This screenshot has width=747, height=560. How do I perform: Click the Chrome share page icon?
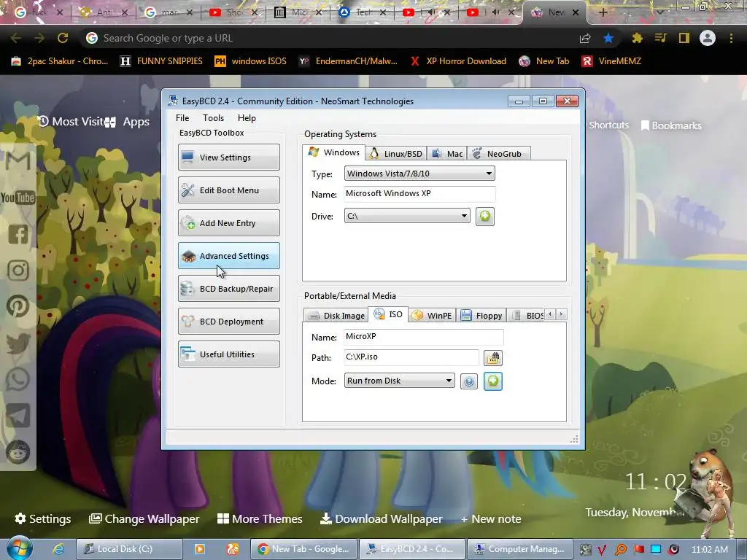[585, 38]
